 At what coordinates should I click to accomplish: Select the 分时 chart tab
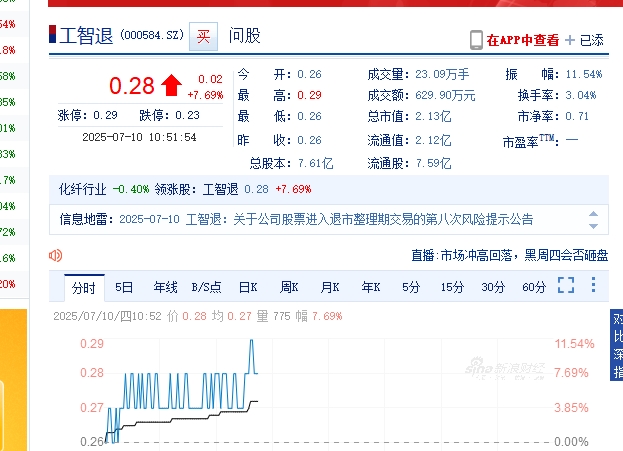click(84, 288)
